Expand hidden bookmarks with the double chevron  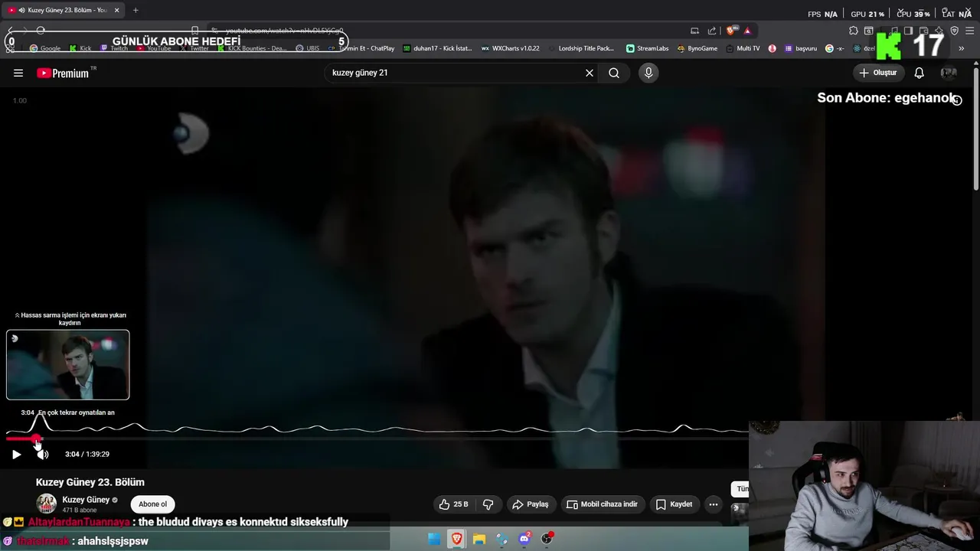(x=961, y=48)
